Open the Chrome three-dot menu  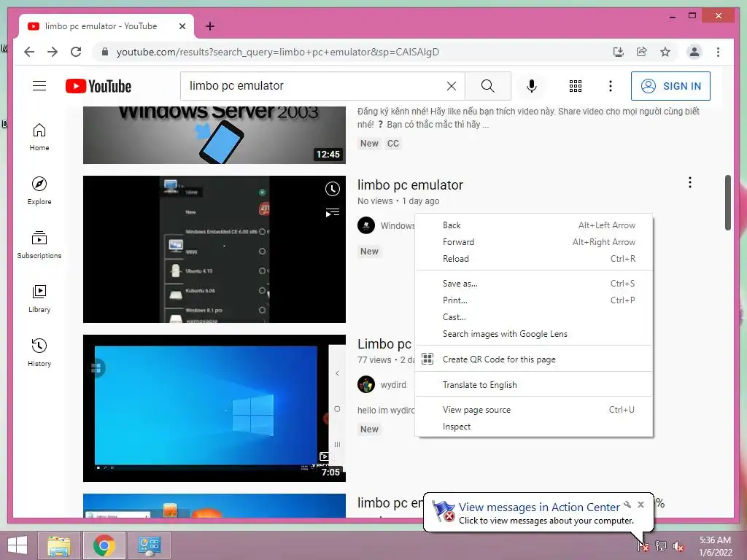pos(718,52)
